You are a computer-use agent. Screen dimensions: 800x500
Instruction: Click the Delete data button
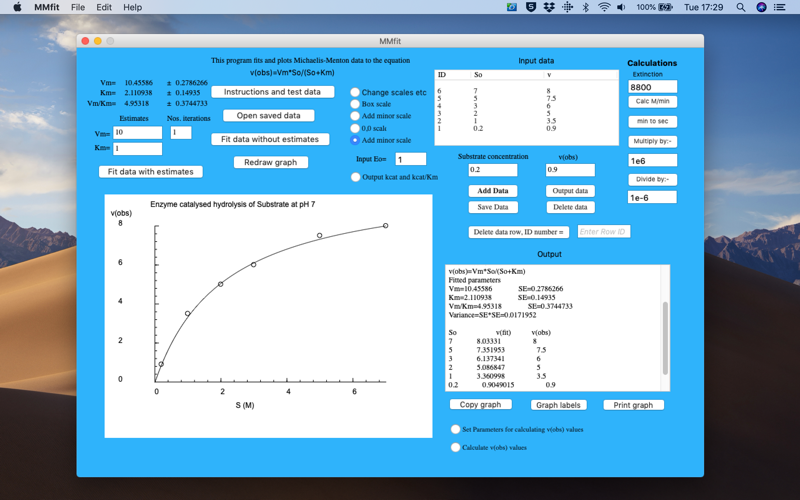570,207
